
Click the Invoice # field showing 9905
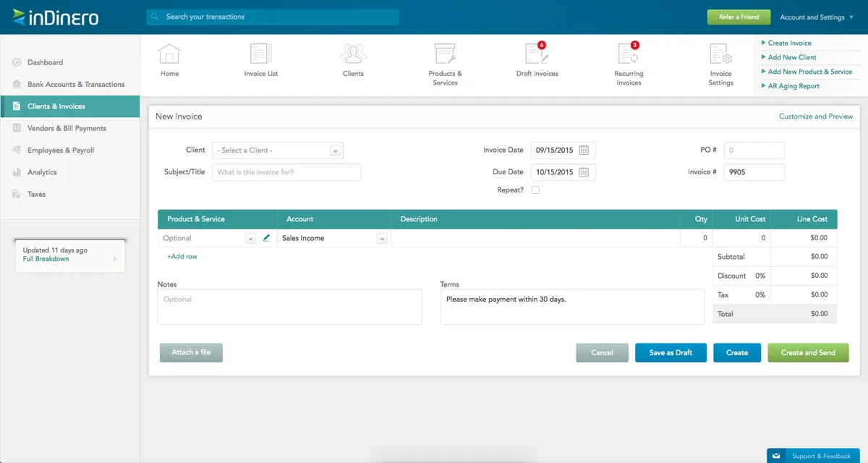(754, 172)
